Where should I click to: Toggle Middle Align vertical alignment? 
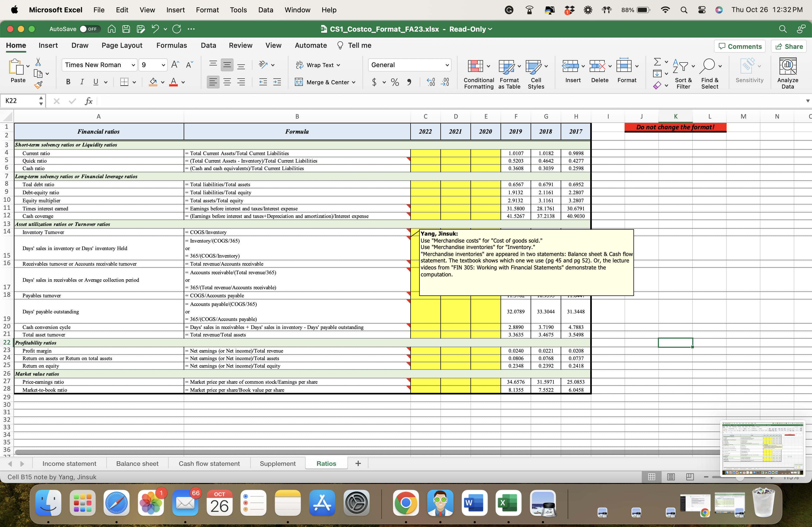[x=227, y=65]
